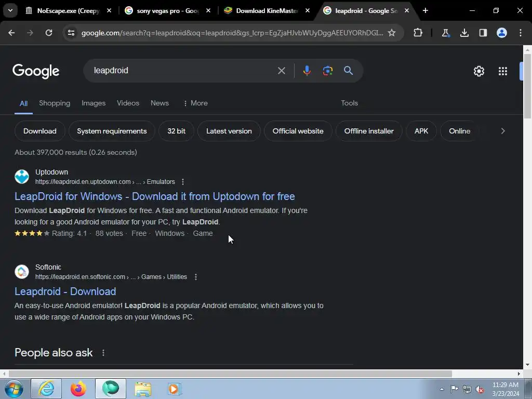Open Google apps grid
The height and width of the screenshot is (399, 532).
[503, 71]
